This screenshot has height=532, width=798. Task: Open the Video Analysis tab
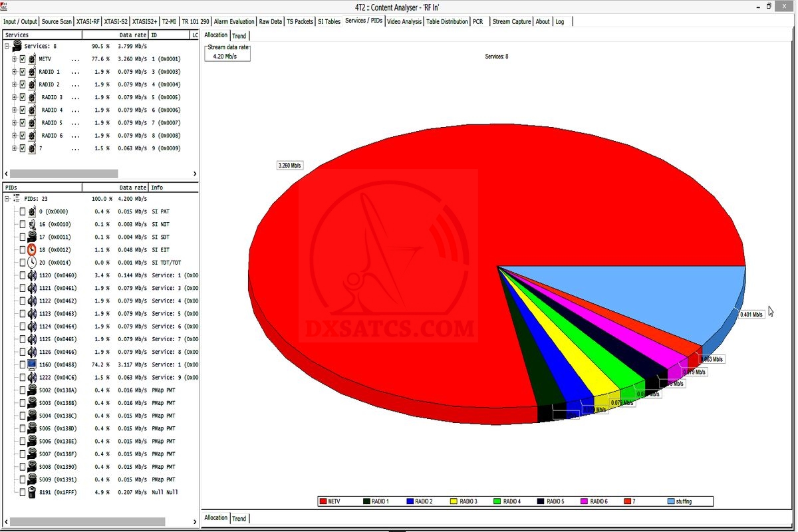tap(404, 21)
